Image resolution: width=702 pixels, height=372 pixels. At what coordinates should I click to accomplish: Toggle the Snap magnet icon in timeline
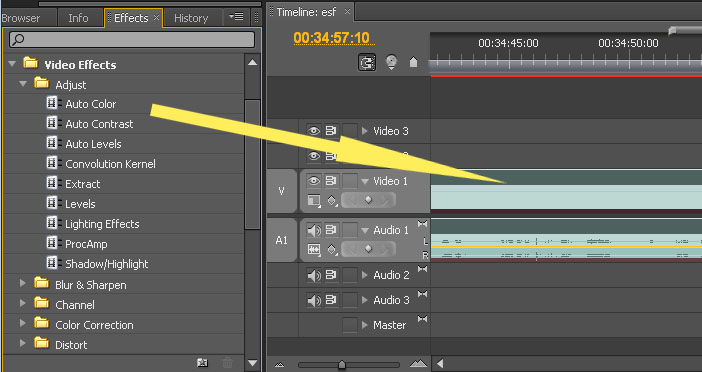(367, 63)
